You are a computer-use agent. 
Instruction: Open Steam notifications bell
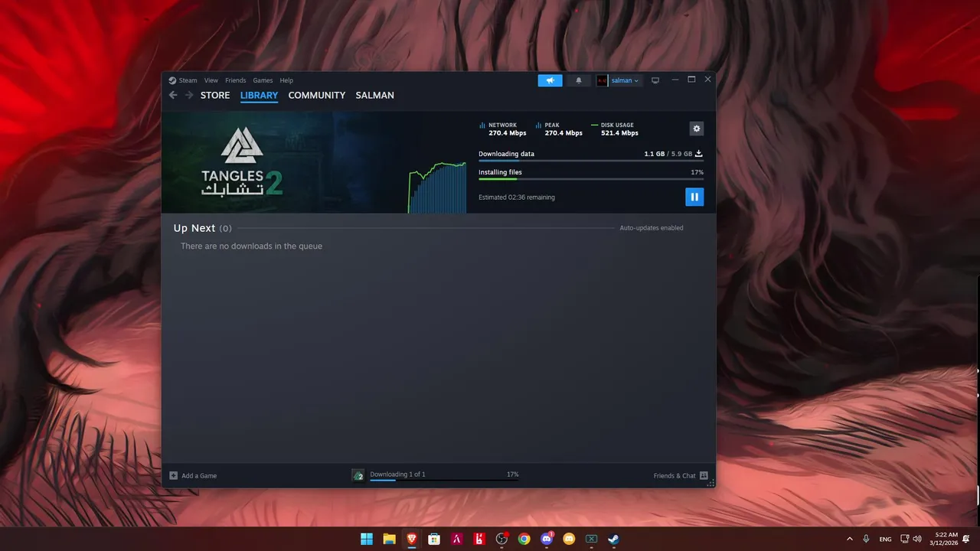(x=579, y=80)
